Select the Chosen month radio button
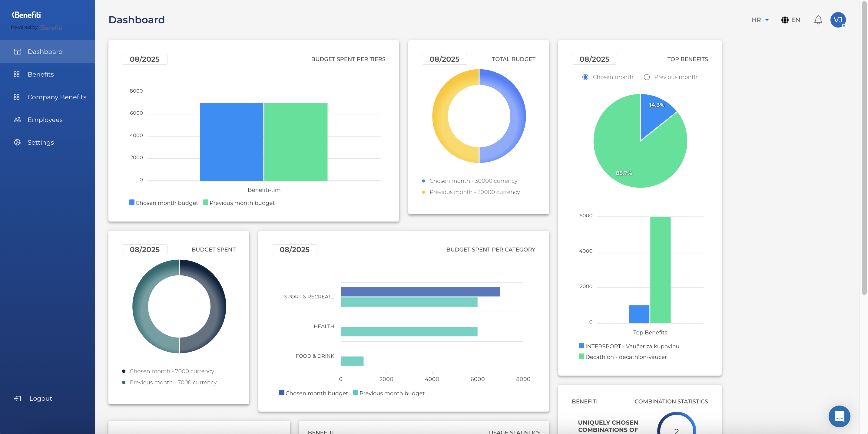Viewport: 868px width, 434px height. point(585,77)
